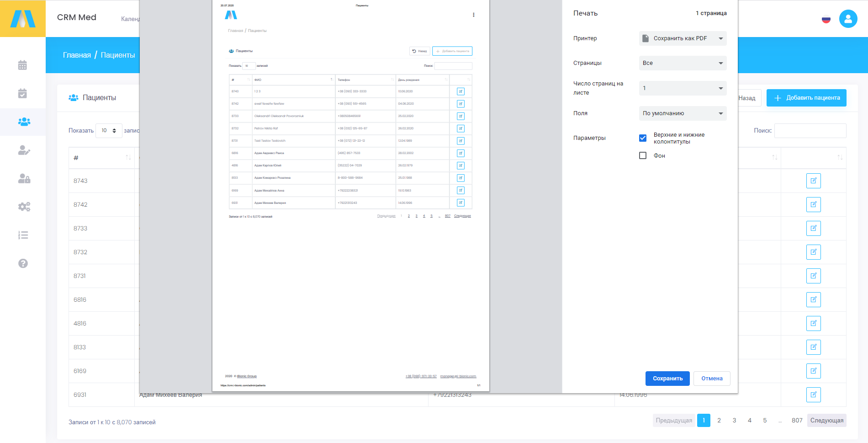Open the calendar icon in the sidebar
The width and height of the screenshot is (868, 443).
[22, 65]
